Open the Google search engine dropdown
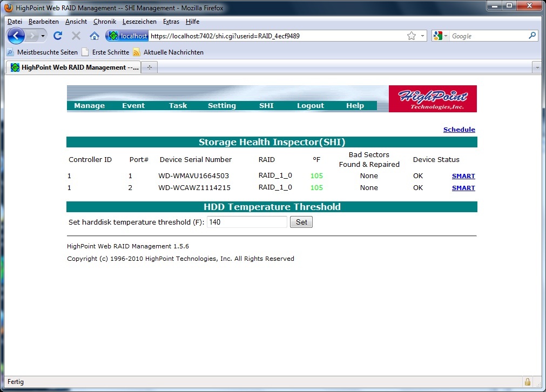 click(440, 36)
